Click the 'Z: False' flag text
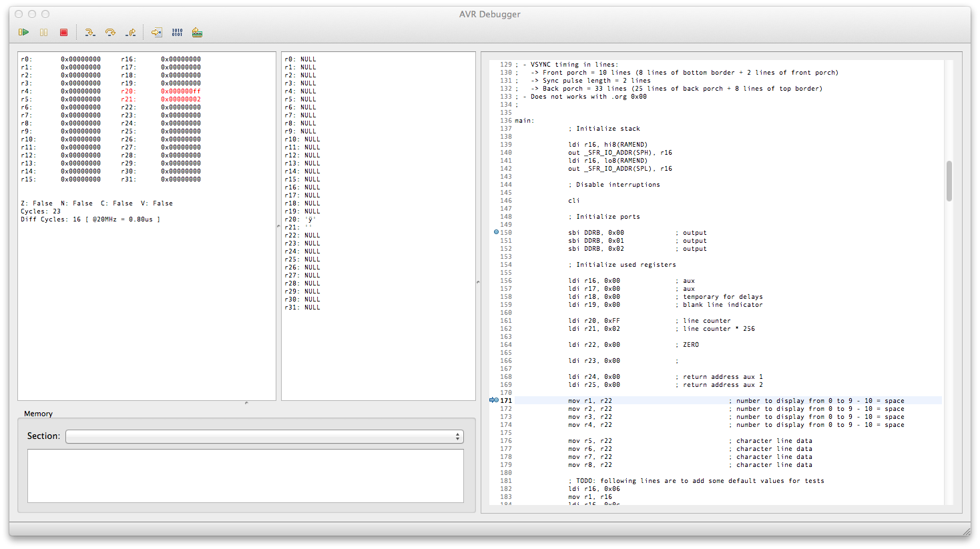This screenshot has height=549, width=980. point(37,203)
